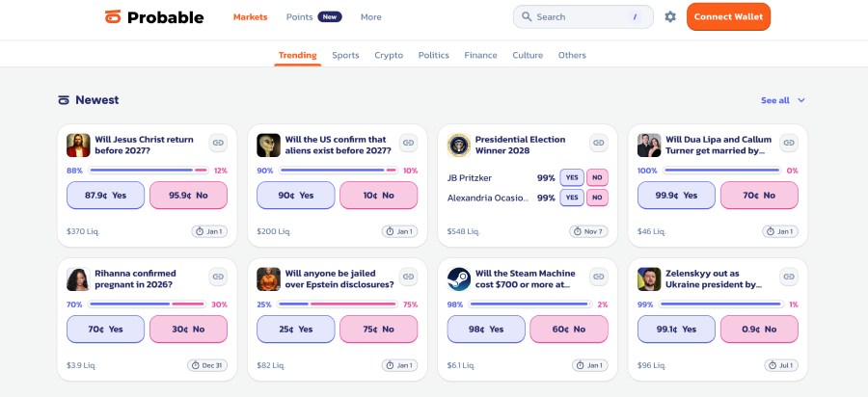Viewport: 868px width, 397px height.
Task: Choose 25¢ Yes on Epstein market
Action: tap(296, 329)
